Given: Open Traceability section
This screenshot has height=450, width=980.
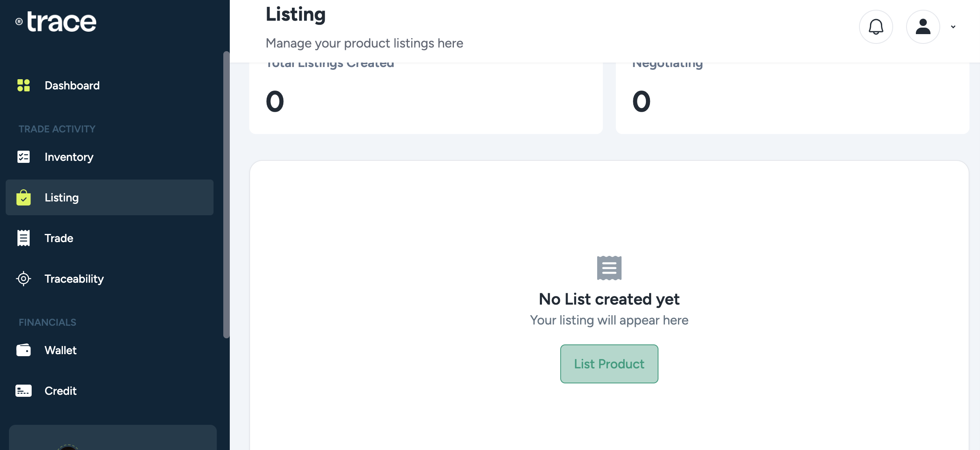Looking at the screenshot, I should click(x=74, y=279).
